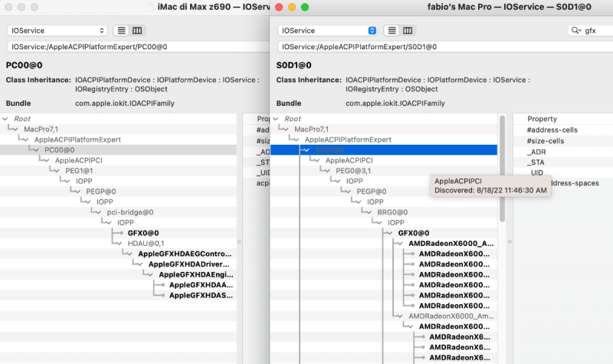Select AppleACPIPlatformExpert in iMac di Max tree
This screenshot has height=364, width=613.
pos(77,139)
